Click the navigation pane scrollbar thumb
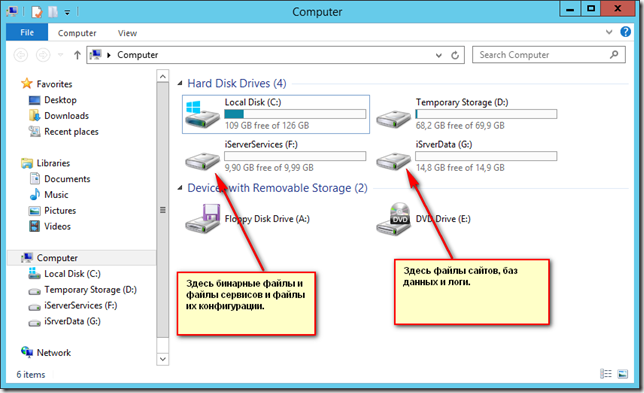The width and height of the screenshot is (644, 393). coord(163,210)
